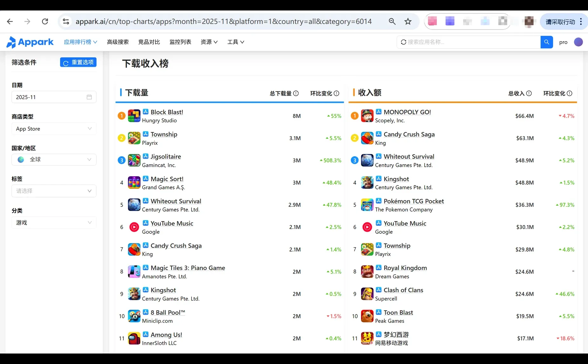Open the 国家/地区 全球 dropdown
The image size is (588, 364).
pyautogui.click(x=54, y=159)
